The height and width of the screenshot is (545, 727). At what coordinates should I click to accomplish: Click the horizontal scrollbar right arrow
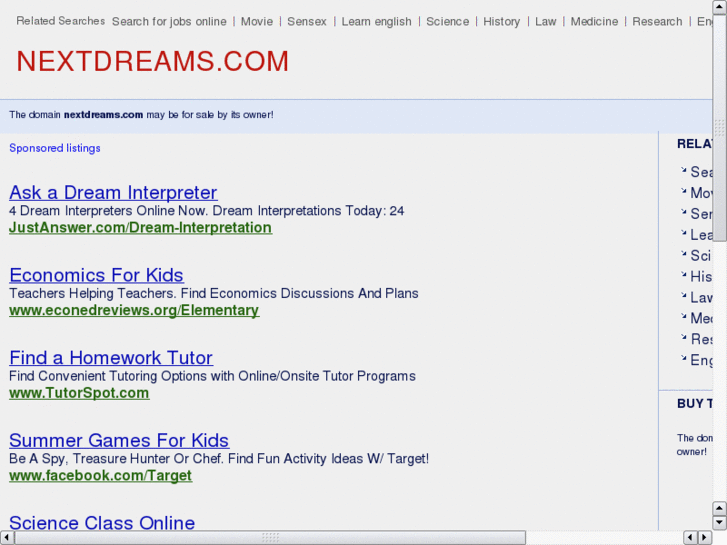pos(705,538)
